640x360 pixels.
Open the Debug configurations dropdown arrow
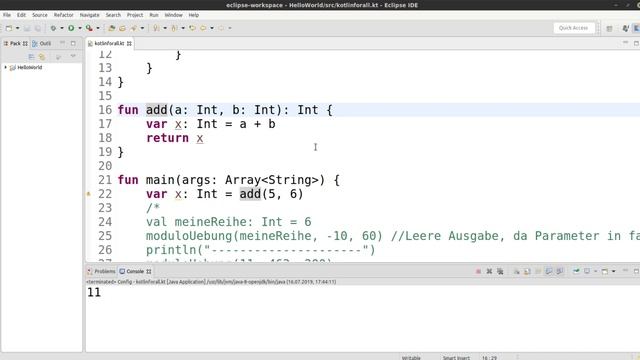tap(62, 28)
